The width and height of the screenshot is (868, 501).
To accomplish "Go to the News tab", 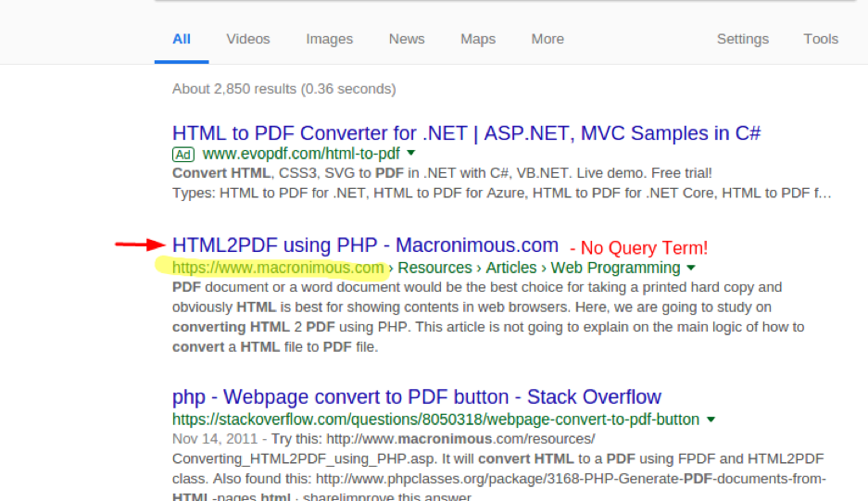I will pyautogui.click(x=407, y=39).
